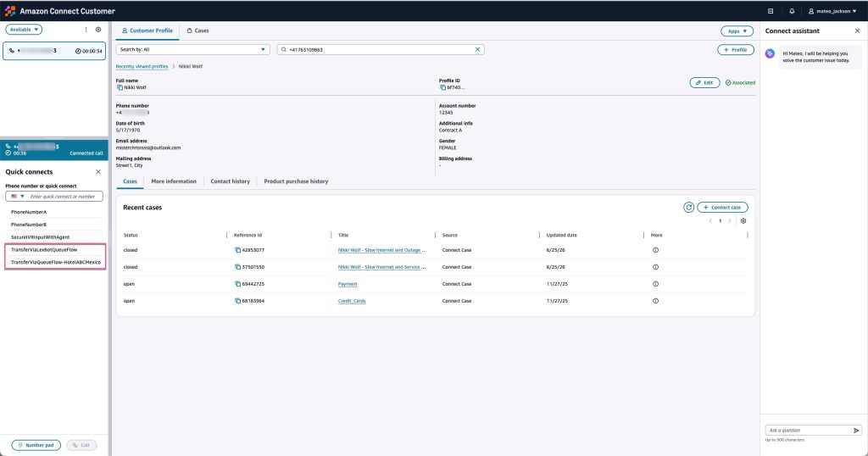The width and height of the screenshot is (868, 456).
Task: Copy reference ID 69442725
Action: click(x=237, y=284)
